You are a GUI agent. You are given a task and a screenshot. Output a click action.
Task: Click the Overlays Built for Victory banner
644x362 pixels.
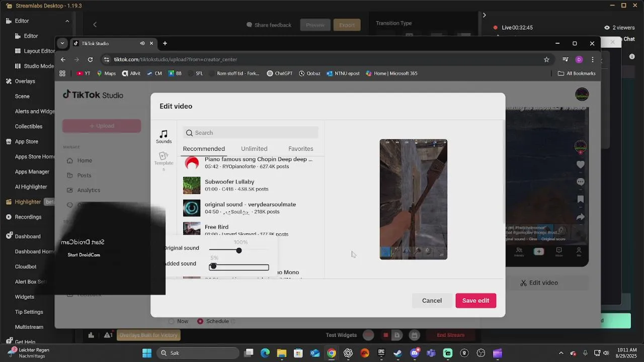tap(148, 335)
